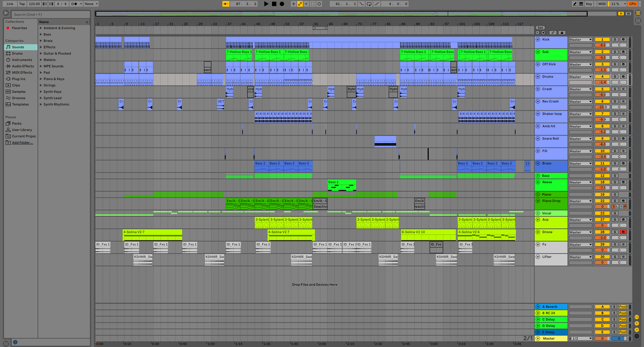Show the In/Out section with I-O icon
644x347 pixels.
click(637, 317)
